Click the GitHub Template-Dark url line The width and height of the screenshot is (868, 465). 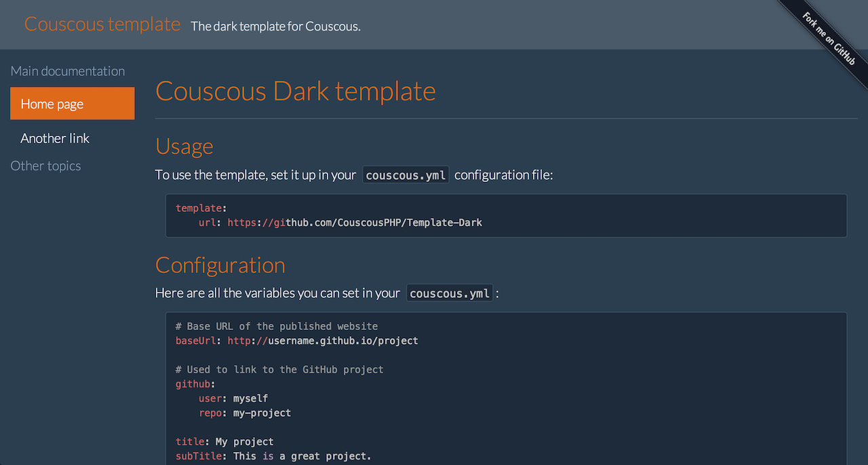pos(340,223)
